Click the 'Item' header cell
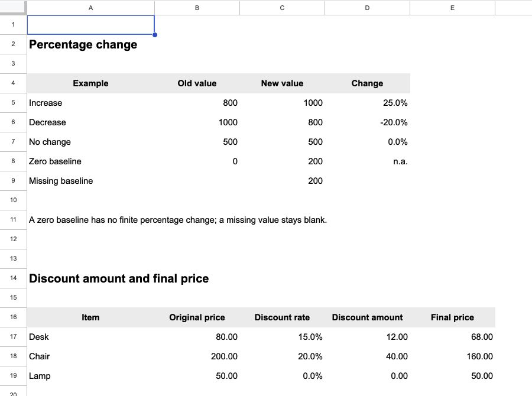The width and height of the screenshot is (532, 396). click(90, 317)
